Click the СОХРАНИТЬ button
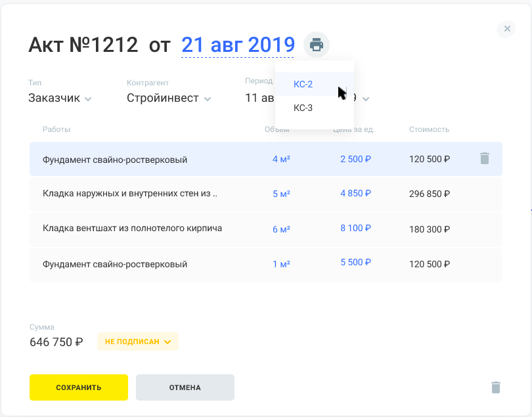This screenshot has height=417, width=532. click(x=79, y=387)
